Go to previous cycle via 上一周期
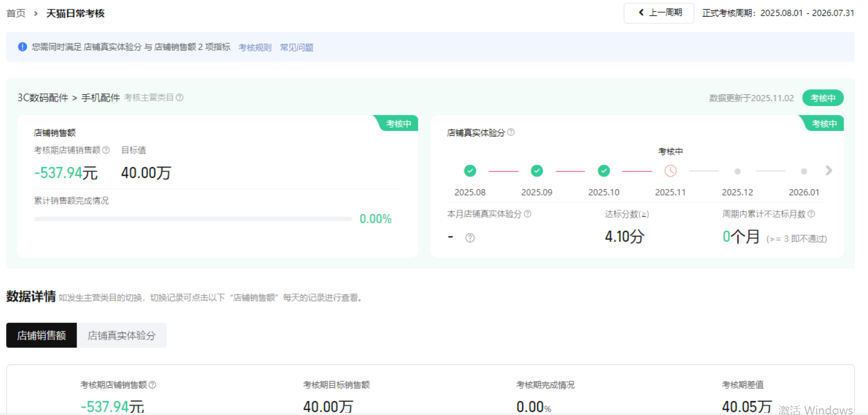 click(659, 13)
